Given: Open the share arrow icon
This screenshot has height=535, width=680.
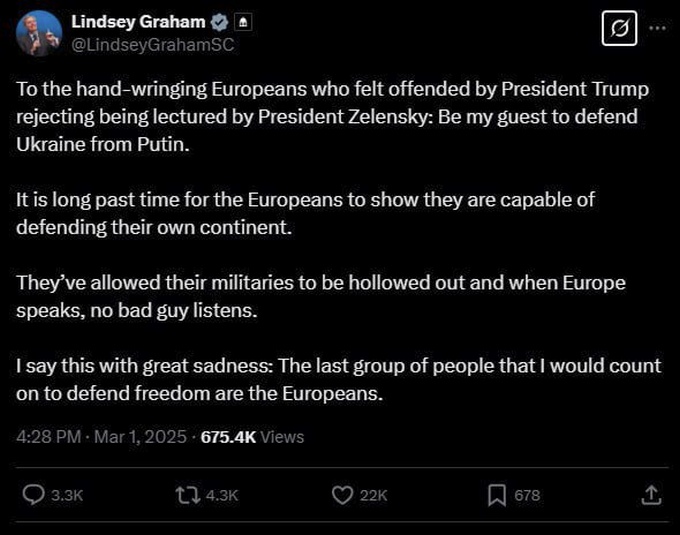Looking at the screenshot, I should point(650,495).
